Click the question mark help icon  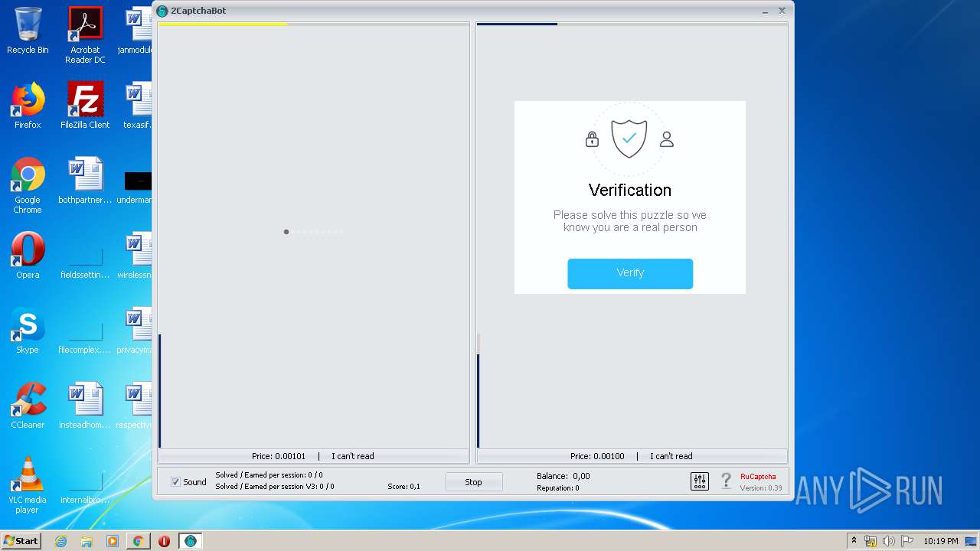pos(726,481)
